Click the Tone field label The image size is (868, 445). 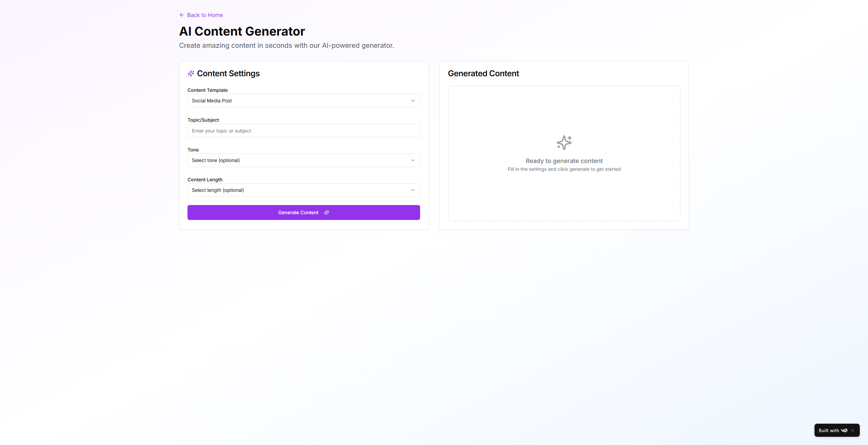tap(193, 150)
